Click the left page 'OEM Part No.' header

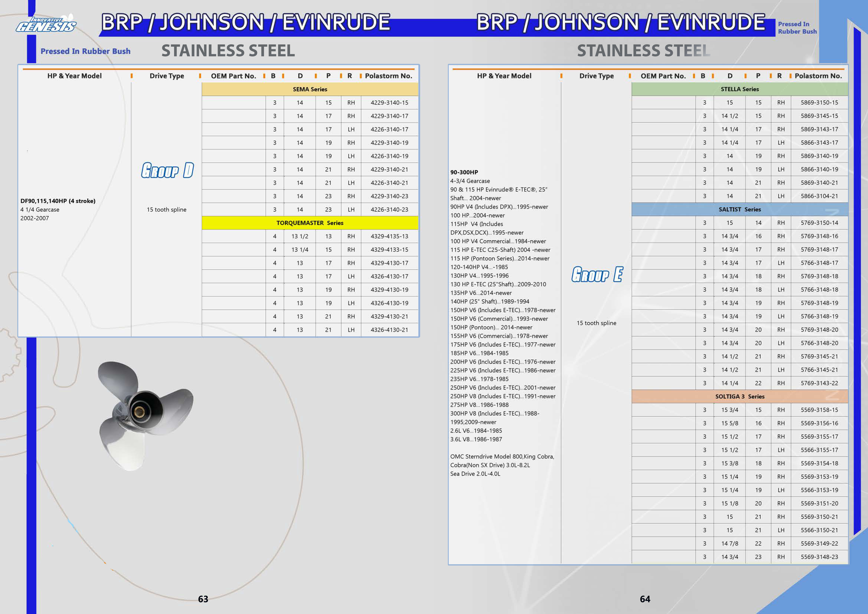[x=234, y=76]
